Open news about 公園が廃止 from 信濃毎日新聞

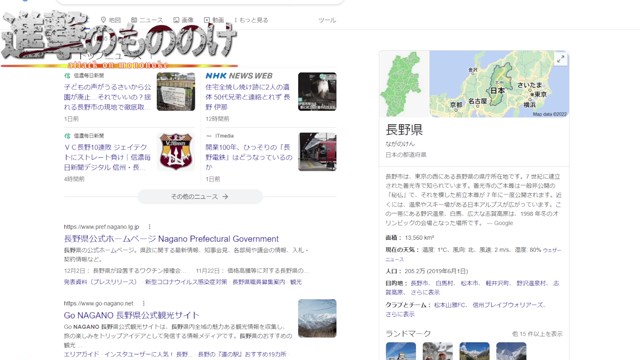pyautogui.click(x=107, y=97)
